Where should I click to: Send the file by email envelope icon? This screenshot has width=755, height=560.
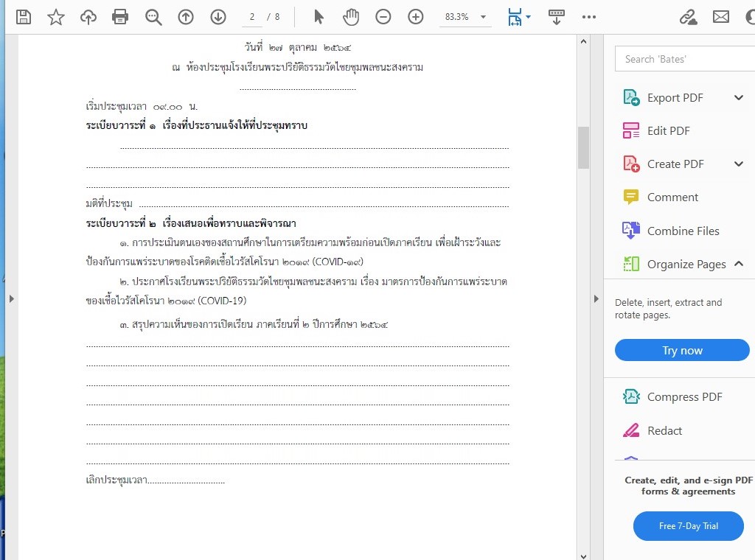[720, 17]
